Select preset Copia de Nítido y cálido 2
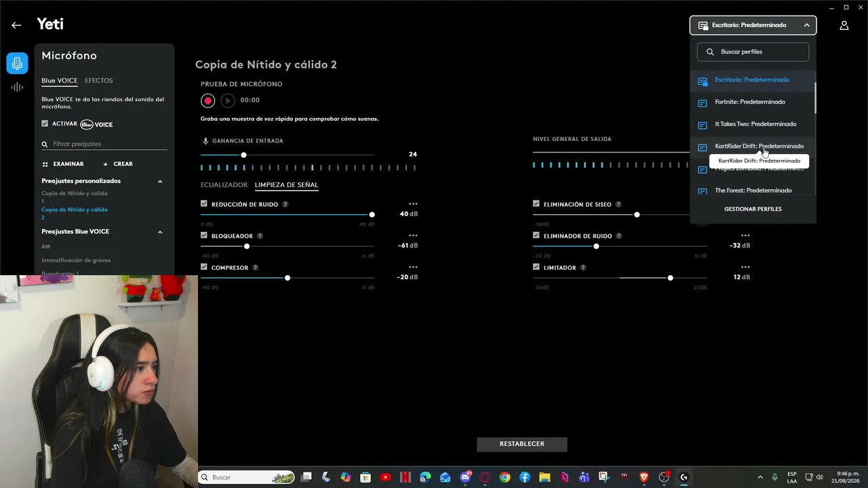The height and width of the screenshot is (488, 868). tap(75, 213)
